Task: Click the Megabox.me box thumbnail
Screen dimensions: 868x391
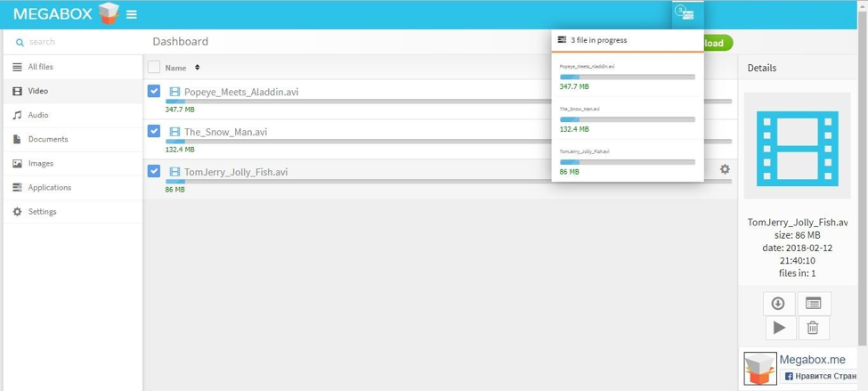Action: point(760,369)
